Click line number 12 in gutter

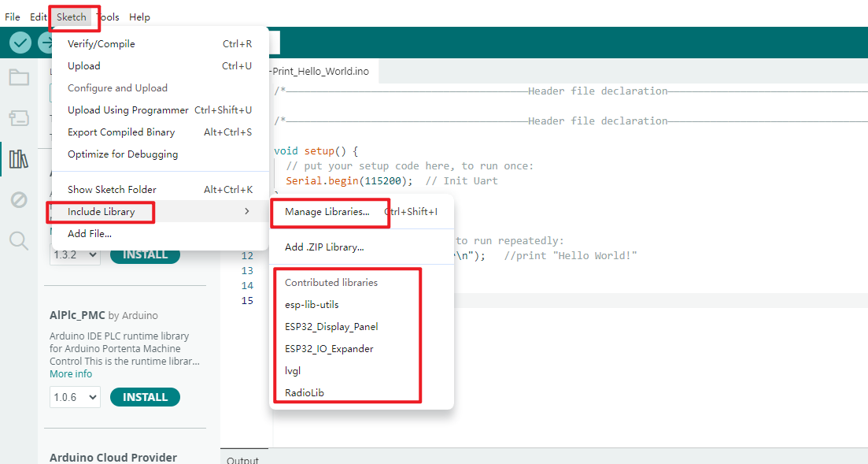[247, 255]
